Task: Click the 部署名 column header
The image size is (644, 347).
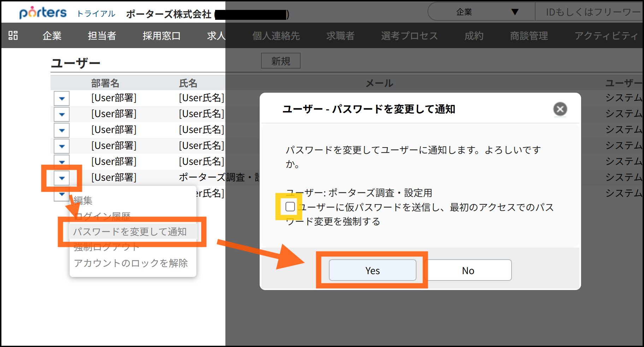Action: 105,83
